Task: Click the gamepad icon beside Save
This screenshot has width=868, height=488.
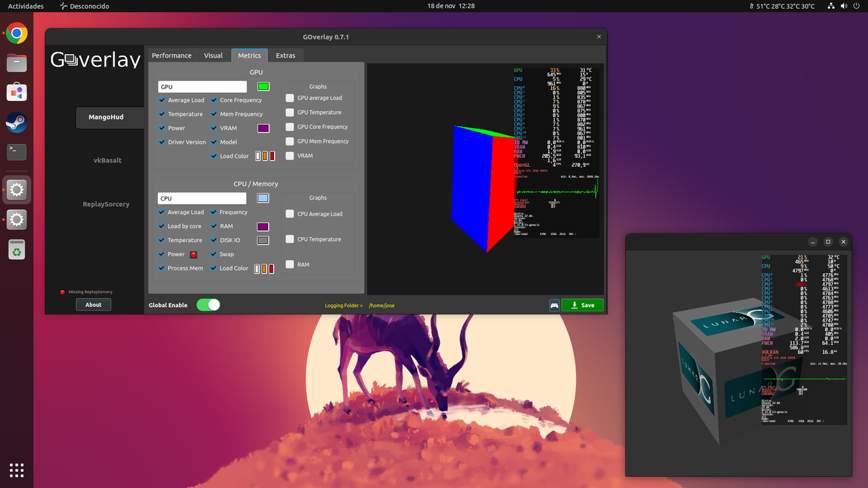Action: click(555, 305)
